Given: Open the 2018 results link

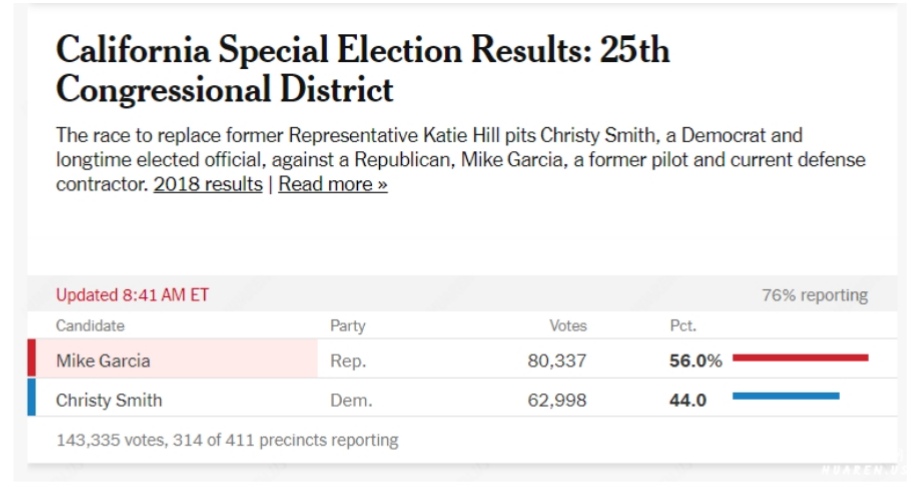Looking at the screenshot, I should point(208,185).
